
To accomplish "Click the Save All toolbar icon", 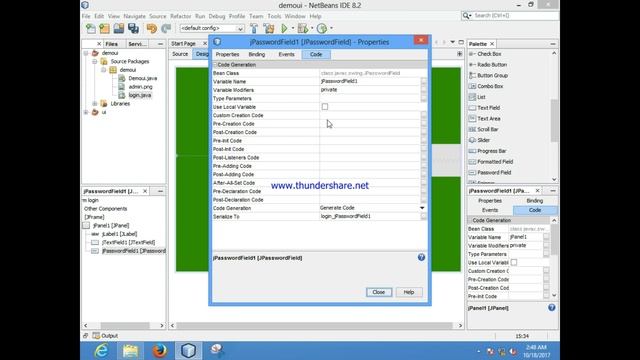I will 133,28.
